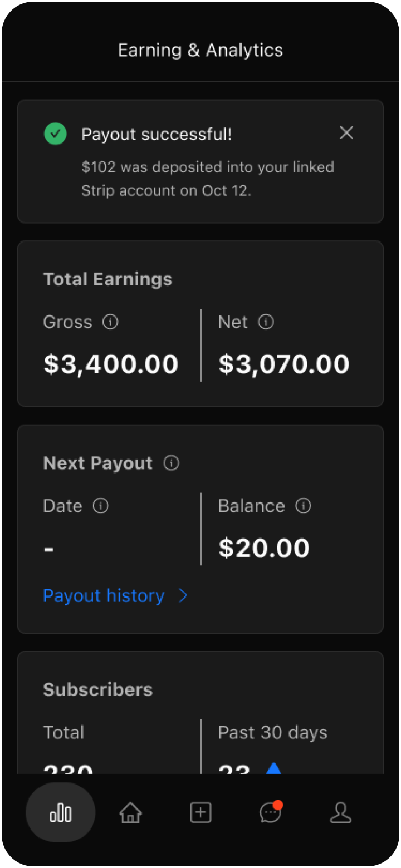Switch to the Analytics tab in bottom bar
The height and width of the screenshot is (868, 401).
[x=60, y=813]
